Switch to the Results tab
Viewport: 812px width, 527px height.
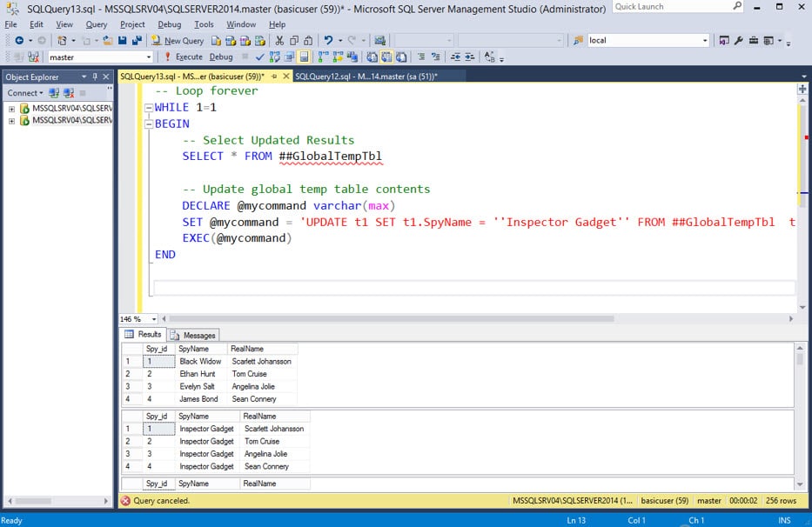(x=144, y=335)
